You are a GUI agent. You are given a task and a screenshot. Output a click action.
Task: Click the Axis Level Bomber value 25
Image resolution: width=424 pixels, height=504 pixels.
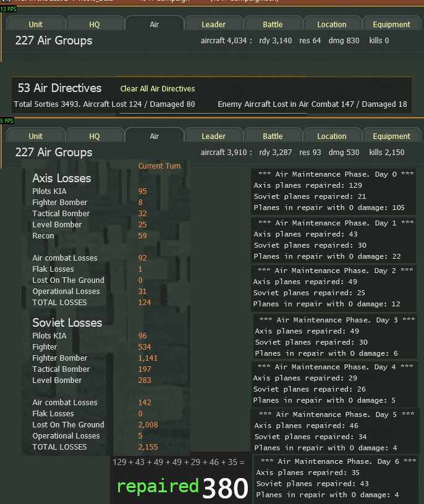[x=143, y=225]
